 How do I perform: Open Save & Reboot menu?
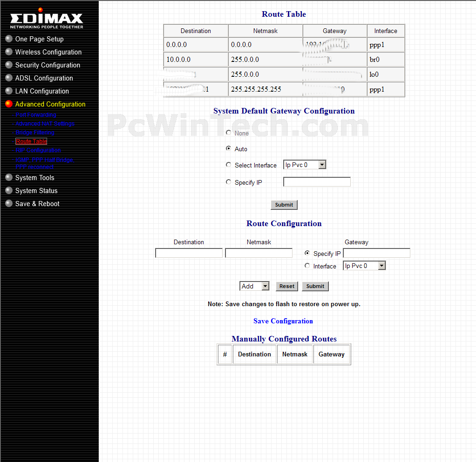coord(37,204)
